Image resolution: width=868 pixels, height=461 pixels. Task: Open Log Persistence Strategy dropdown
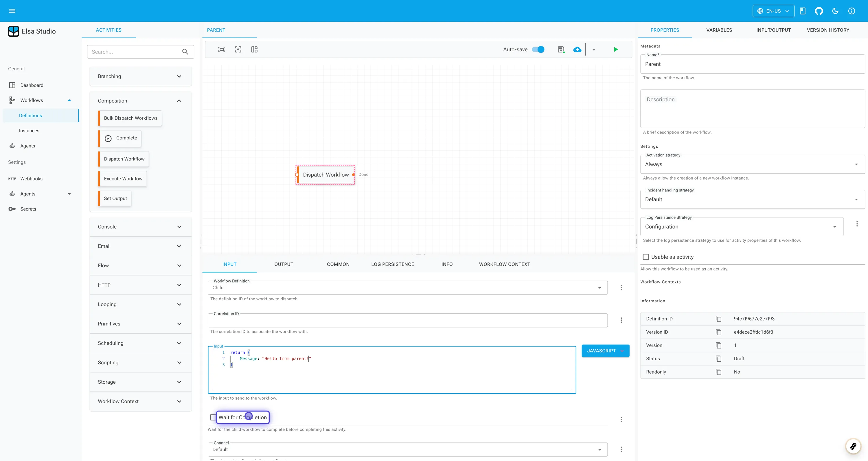[742, 227]
